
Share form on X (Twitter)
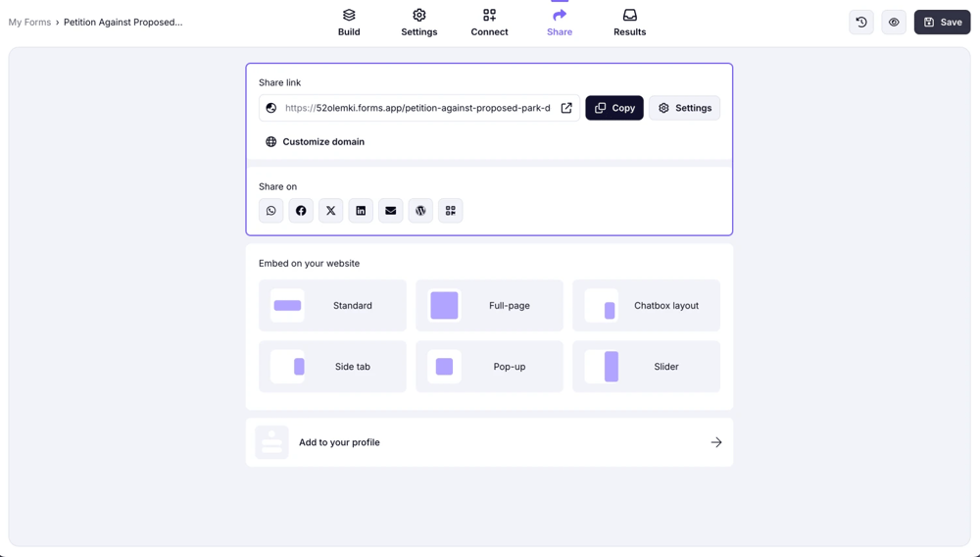coord(331,211)
